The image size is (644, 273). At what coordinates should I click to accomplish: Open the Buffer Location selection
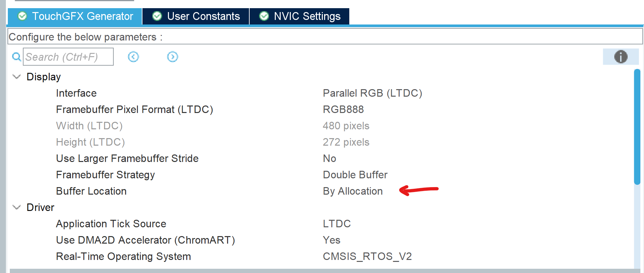coord(352,191)
